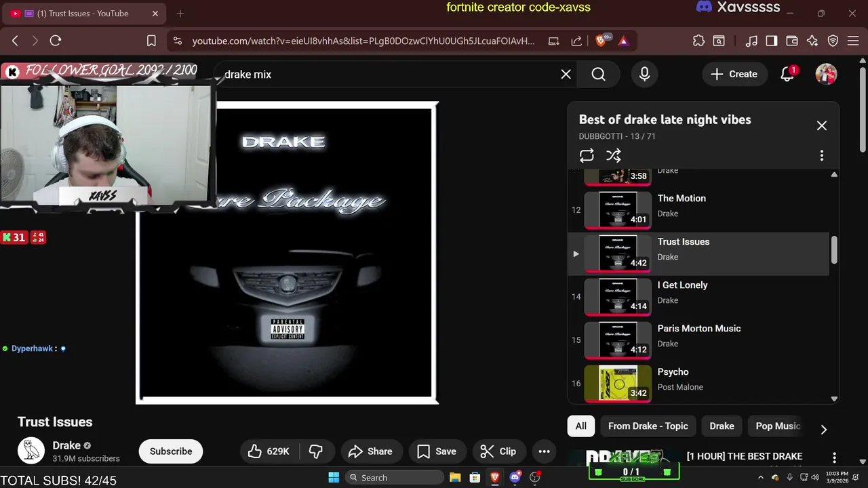Select the Trust Issues playlist entry
This screenshot has width=868, height=488.
coord(698,253)
